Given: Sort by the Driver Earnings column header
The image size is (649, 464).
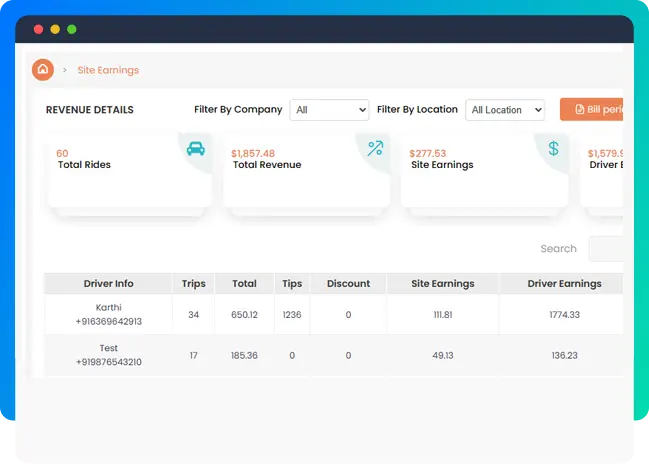Looking at the screenshot, I should coord(564,284).
